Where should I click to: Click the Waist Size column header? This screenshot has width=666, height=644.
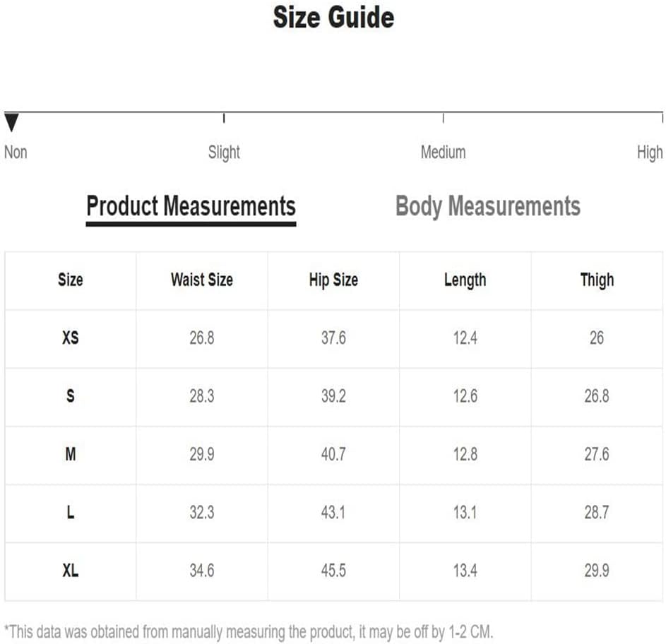click(202, 280)
